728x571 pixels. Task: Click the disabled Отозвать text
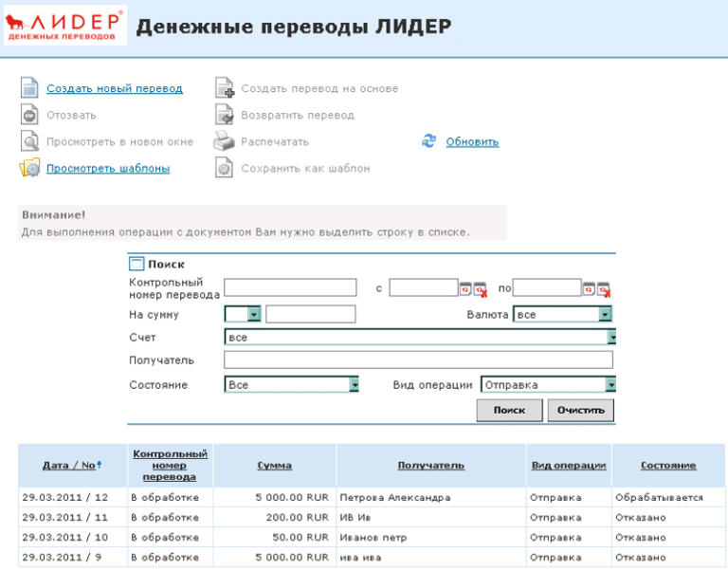(x=71, y=115)
